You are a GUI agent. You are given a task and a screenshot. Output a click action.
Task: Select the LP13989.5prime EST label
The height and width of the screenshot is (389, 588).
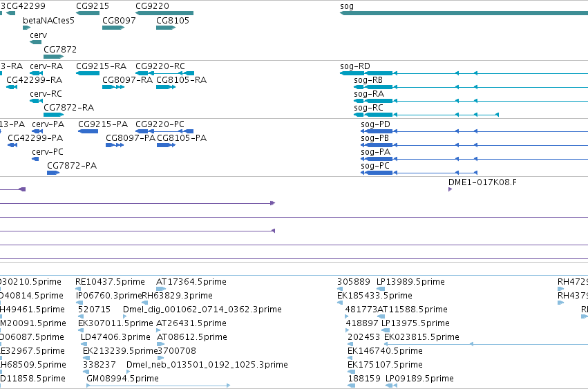point(410,282)
